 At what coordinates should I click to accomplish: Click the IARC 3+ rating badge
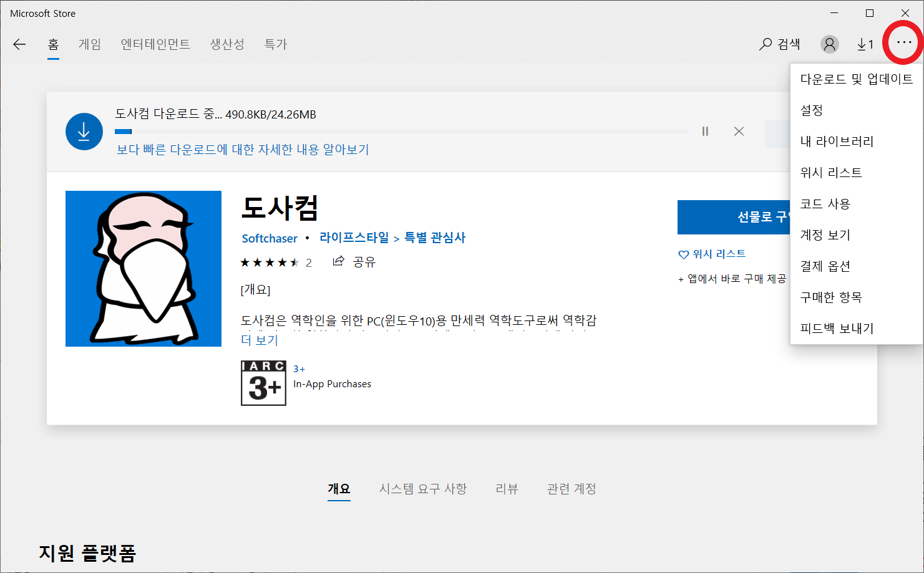(263, 383)
